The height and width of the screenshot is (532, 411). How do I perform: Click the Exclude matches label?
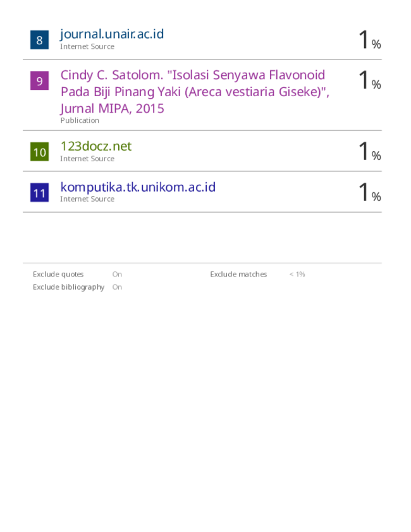click(238, 274)
